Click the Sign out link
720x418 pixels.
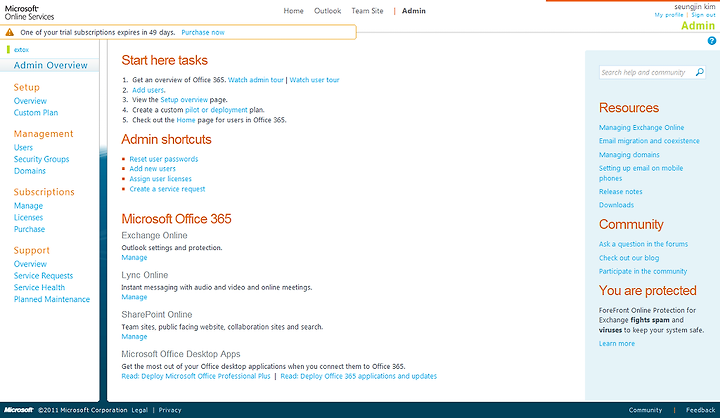703,15
